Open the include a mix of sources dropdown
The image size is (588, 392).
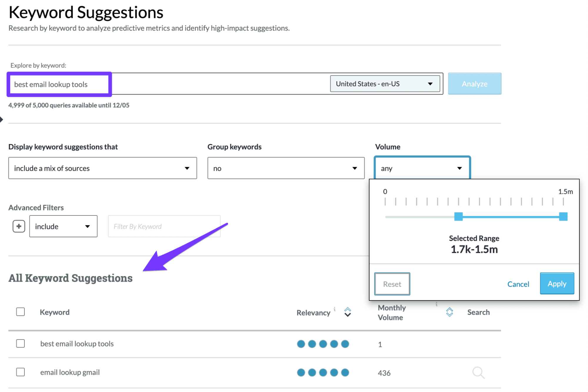[x=102, y=168]
